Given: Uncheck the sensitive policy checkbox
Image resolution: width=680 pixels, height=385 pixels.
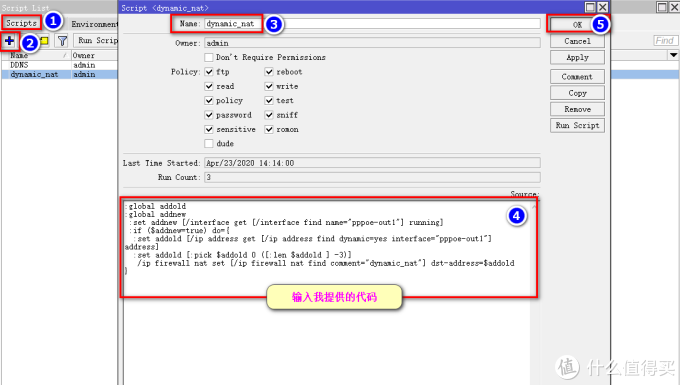Looking at the screenshot, I should (209, 129).
